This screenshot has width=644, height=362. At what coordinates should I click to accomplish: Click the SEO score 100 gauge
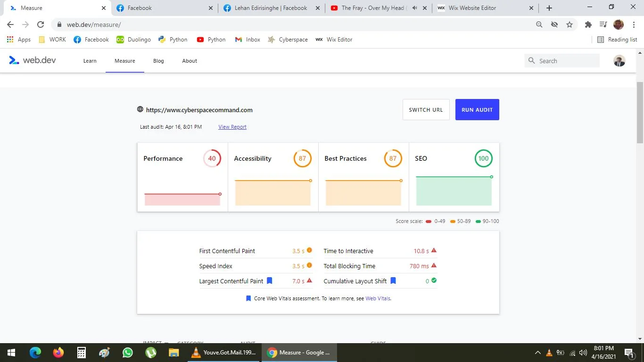(484, 158)
